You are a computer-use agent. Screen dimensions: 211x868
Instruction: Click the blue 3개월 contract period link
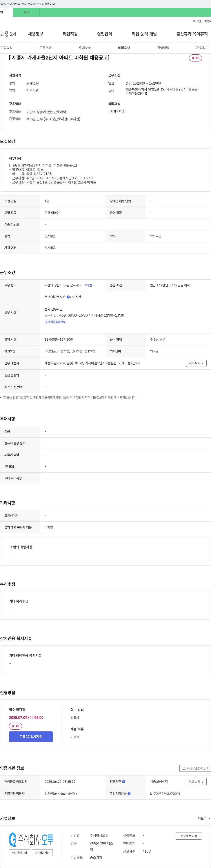tap(88, 285)
